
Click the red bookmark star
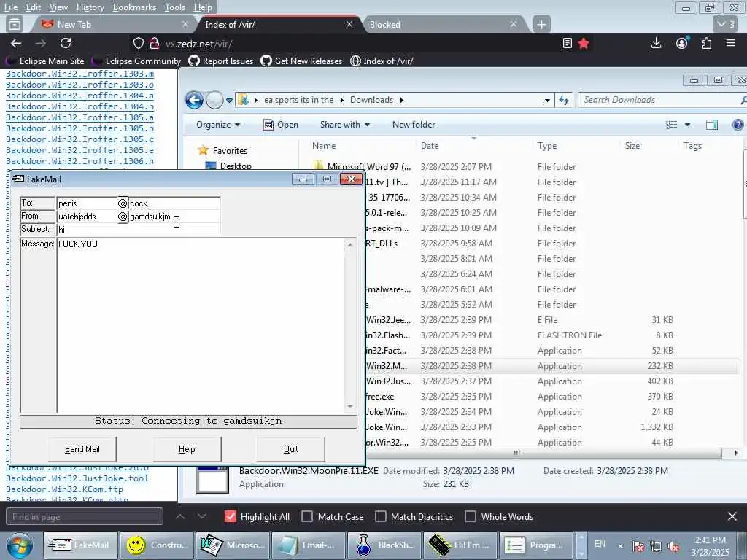click(584, 43)
